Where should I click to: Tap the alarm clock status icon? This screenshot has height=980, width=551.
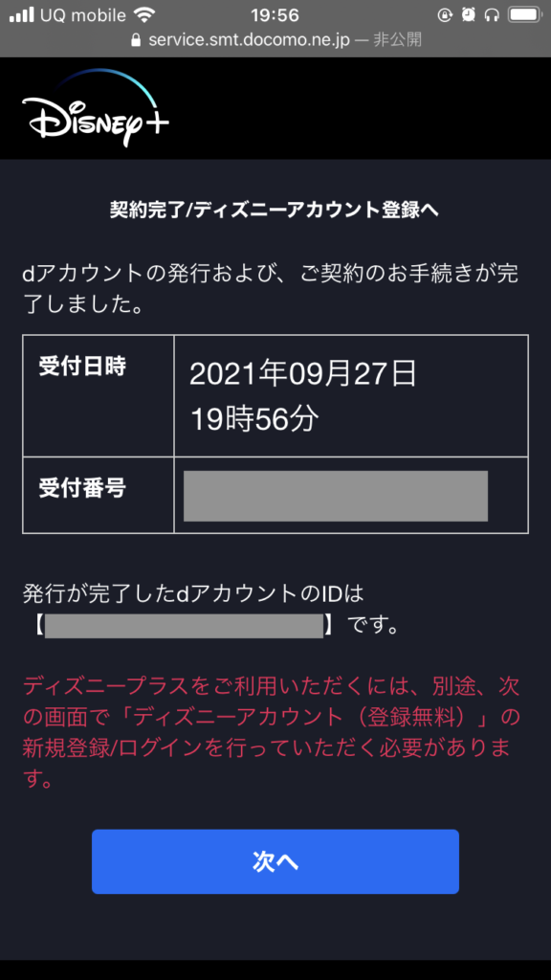tap(469, 14)
